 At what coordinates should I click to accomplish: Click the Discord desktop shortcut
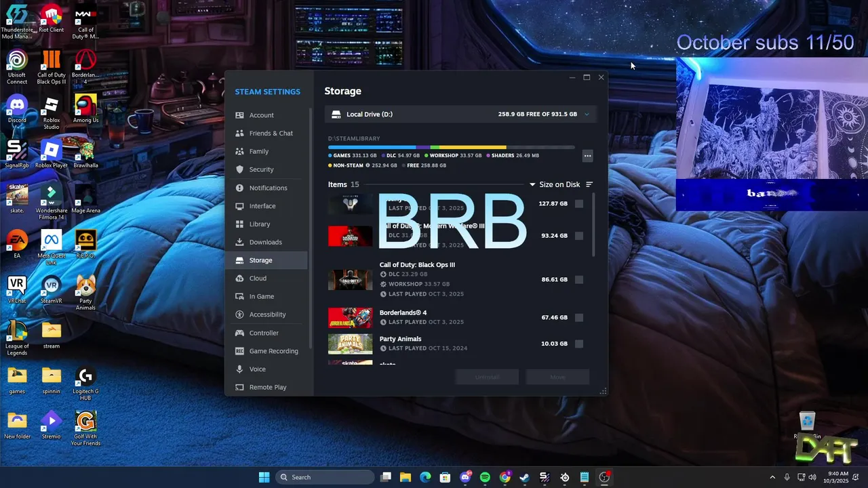pyautogui.click(x=17, y=109)
